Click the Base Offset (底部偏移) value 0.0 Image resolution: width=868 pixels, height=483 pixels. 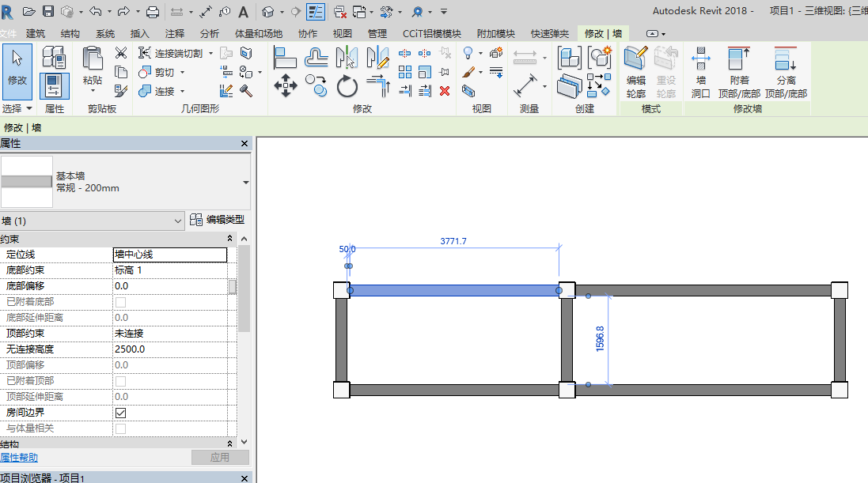[x=170, y=286]
